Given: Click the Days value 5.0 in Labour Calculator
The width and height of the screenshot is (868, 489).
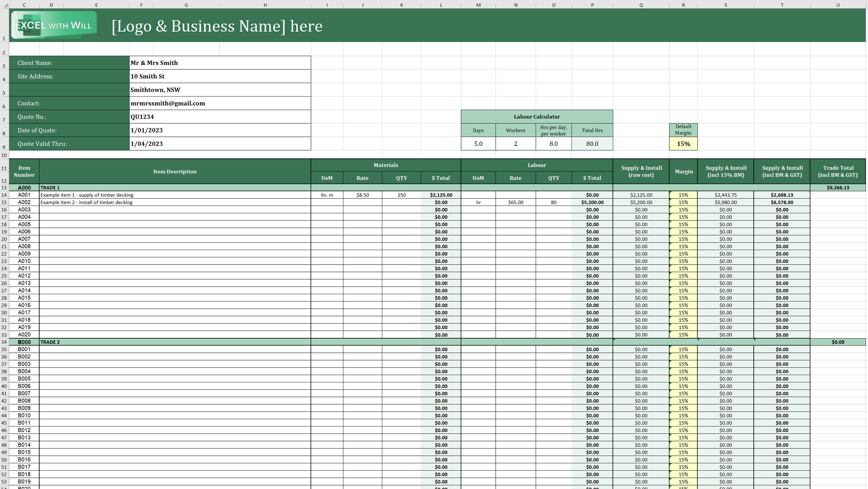Looking at the screenshot, I should click(x=478, y=144).
